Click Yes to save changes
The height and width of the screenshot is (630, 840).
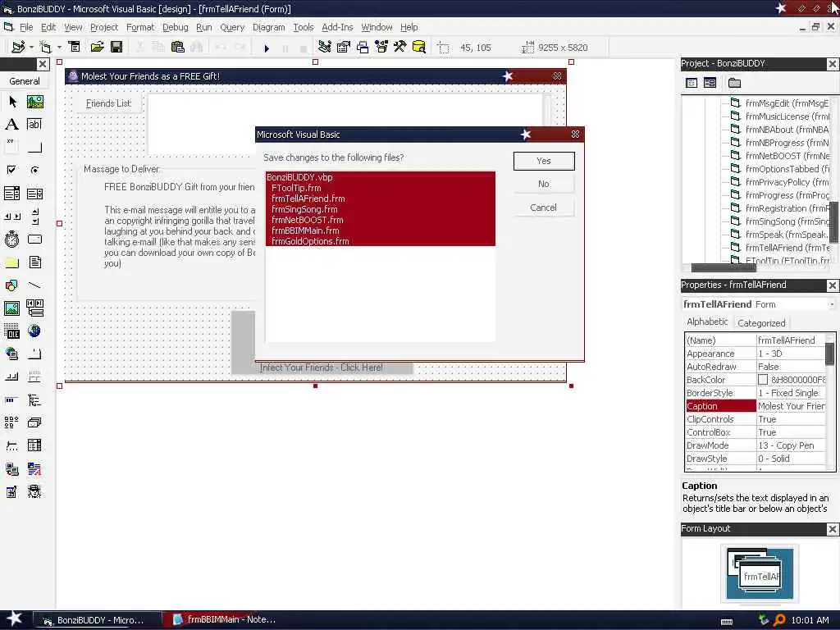pos(544,161)
